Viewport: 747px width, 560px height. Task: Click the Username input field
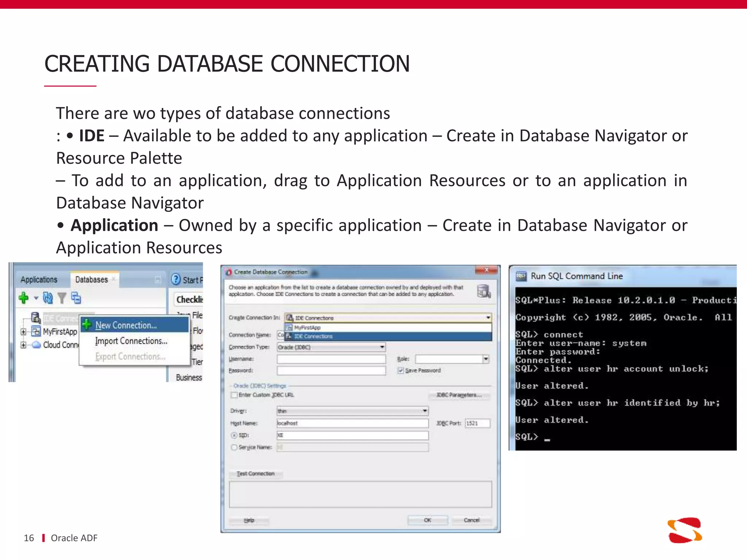coord(331,359)
